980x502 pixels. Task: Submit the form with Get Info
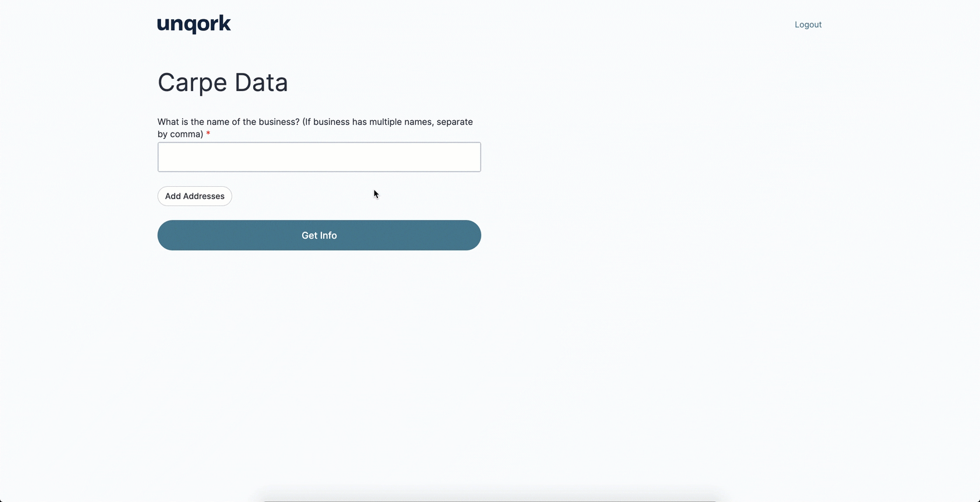coord(319,235)
